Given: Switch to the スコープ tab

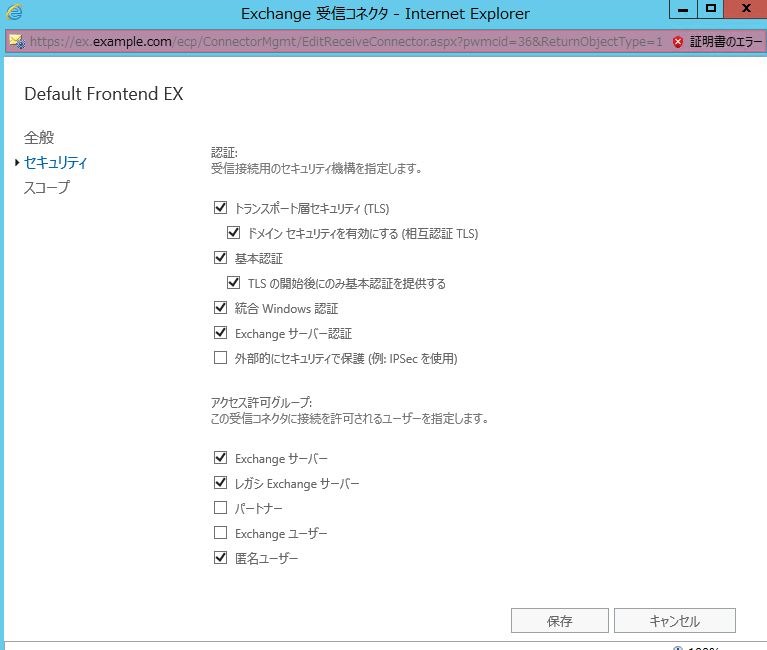Looking at the screenshot, I should [x=47, y=187].
